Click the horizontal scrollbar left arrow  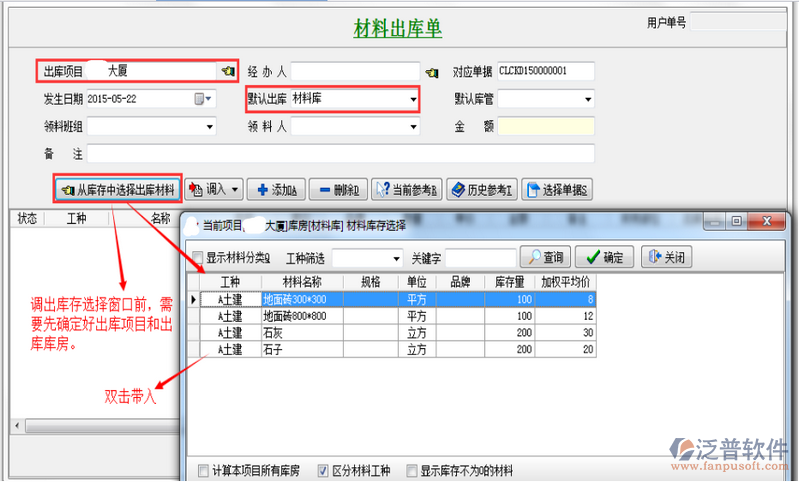[x=17, y=425]
